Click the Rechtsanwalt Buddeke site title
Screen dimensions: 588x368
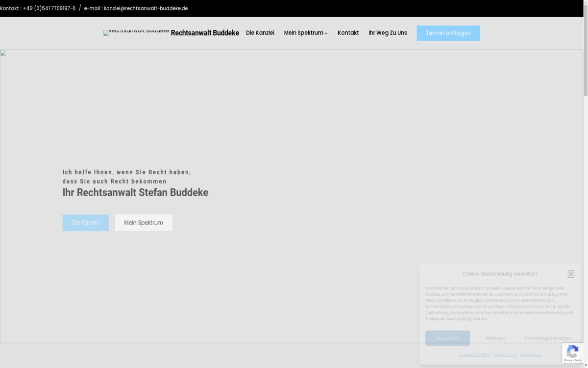point(205,33)
